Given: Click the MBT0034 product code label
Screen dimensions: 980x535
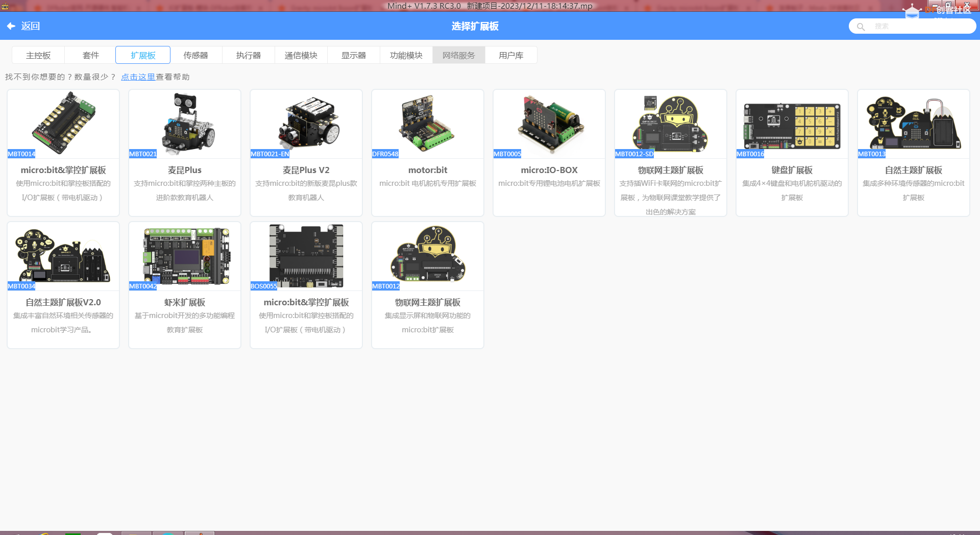Looking at the screenshot, I should [x=21, y=286].
